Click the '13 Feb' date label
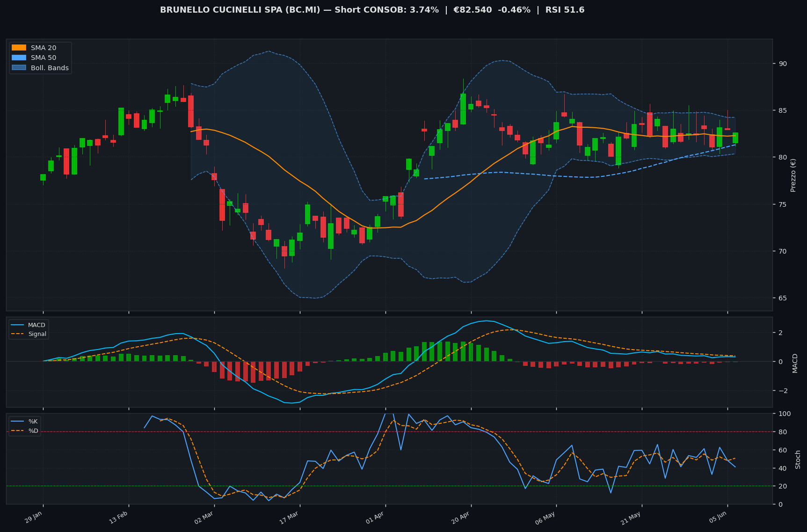Image resolution: width=807 pixels, height=532 pixels. click(x=119, y=517)
